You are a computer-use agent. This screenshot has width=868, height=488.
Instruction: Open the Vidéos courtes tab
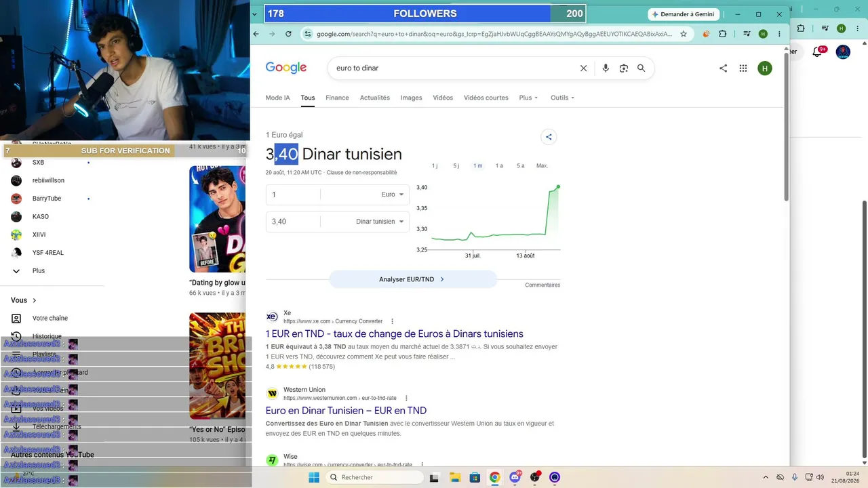pyautogui.click(x=486, y=98)
